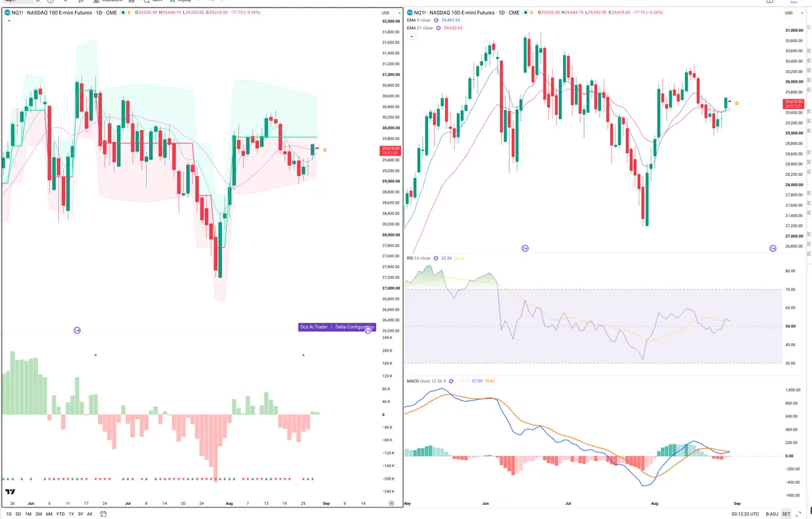Open Go to date calendar icon
Viewport: 812px width, 519px height.
coord(102,514)
